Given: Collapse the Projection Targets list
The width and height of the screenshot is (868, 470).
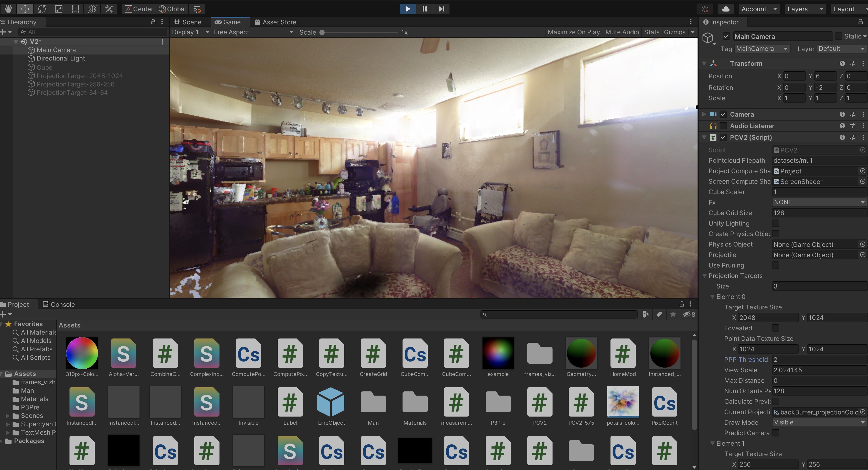Looking at the screenshot, I should (x=705, y=275).
